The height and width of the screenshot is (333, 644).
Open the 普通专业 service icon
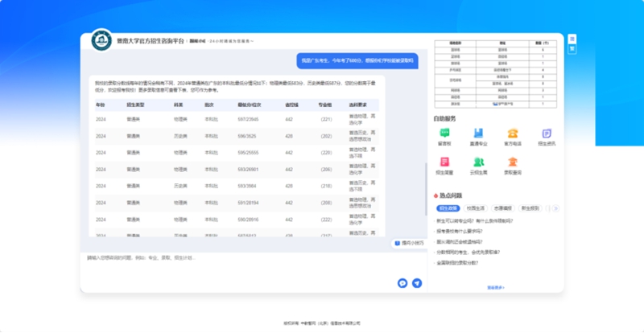pos(478,134)
